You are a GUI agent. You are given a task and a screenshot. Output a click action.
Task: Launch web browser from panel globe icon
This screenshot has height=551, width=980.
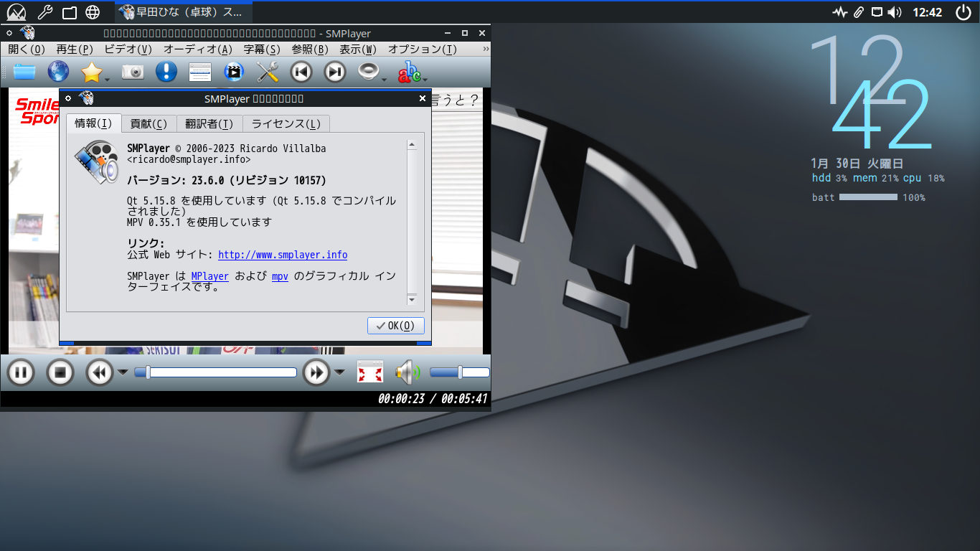(x=93, y=11)
